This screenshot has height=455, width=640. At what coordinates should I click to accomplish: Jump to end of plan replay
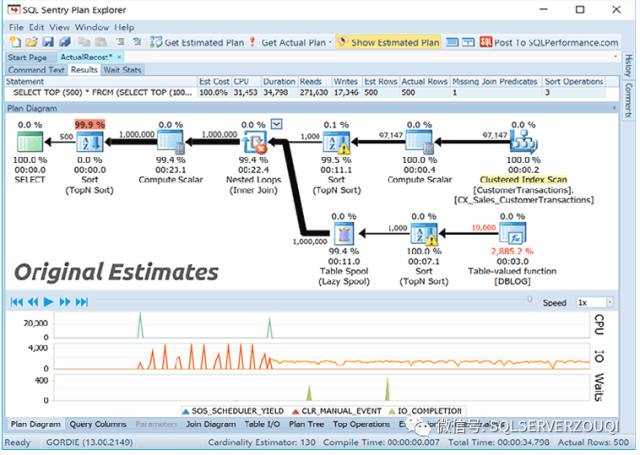82,302
